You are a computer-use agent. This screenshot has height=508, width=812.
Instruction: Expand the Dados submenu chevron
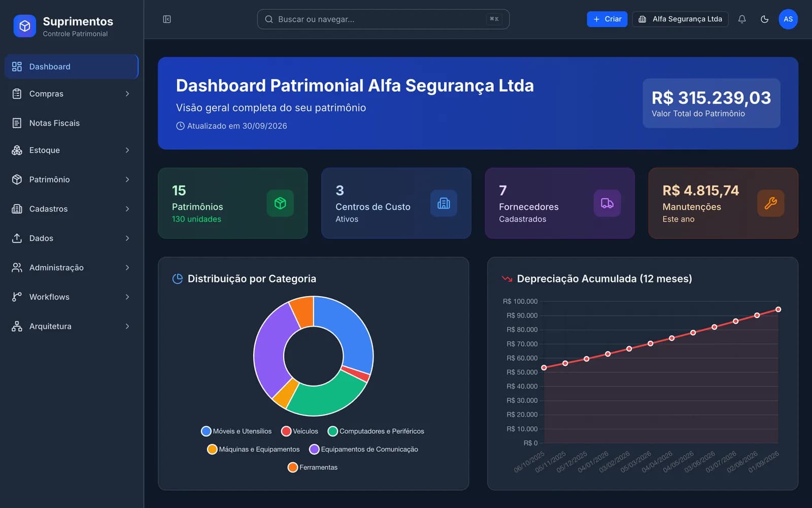[x=127, y=238]
